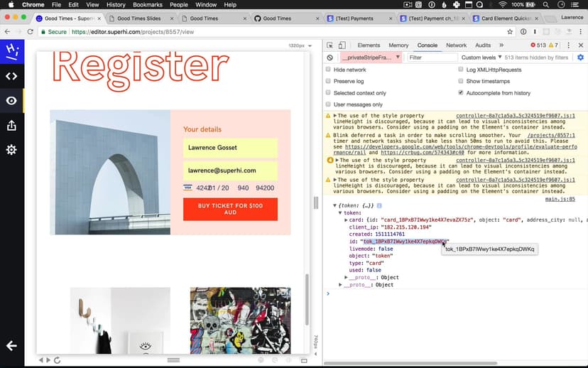Toggle the device toolbar icon in DevTools
The image size is (588, 368).
(x=342, y=45)
